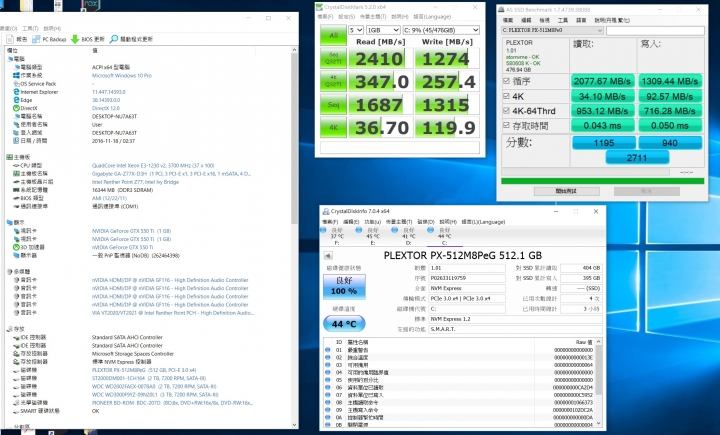Screen dimensions: 720x435
Task: Select the Edge row icon
Action: (16, 100)
